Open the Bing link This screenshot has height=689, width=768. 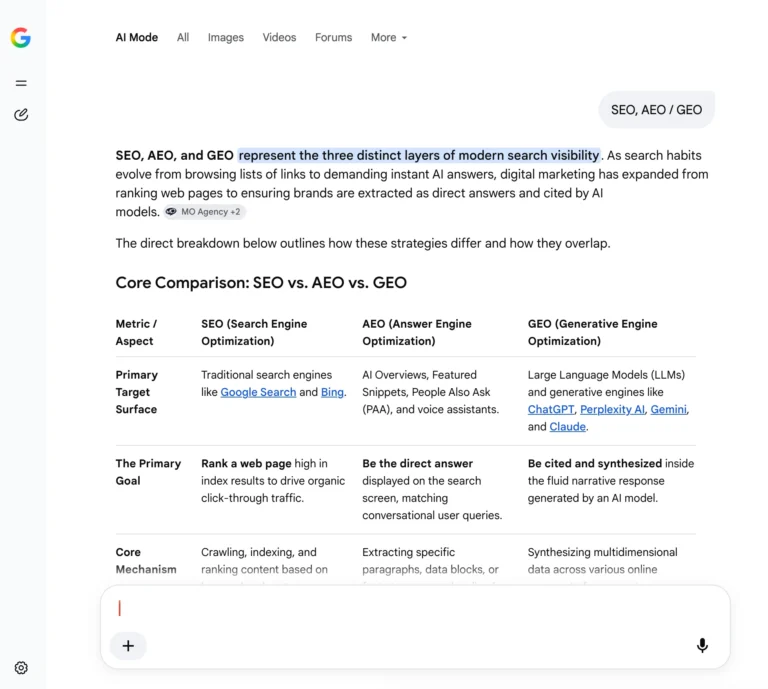pyautogui.click(x=332, y=392)
